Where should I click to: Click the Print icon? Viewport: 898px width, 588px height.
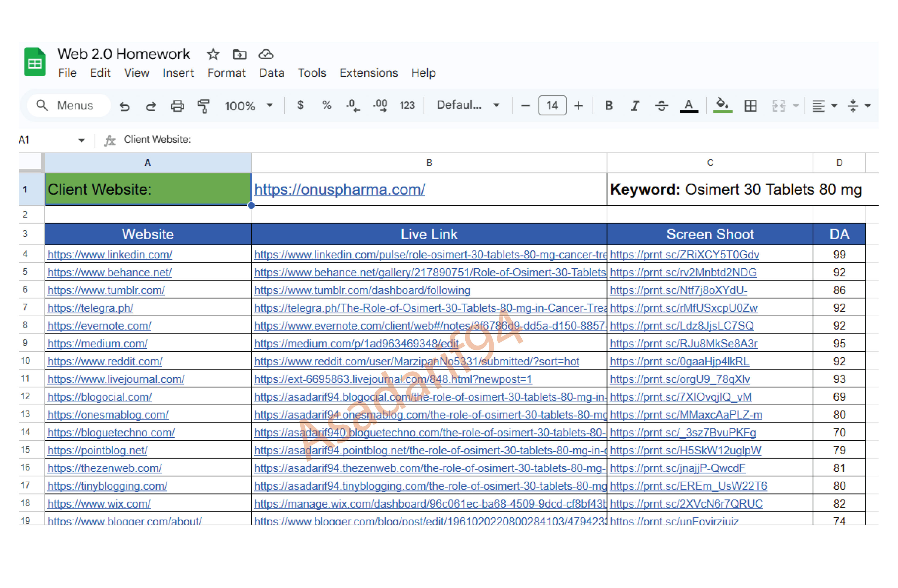(x=177, y=106)
